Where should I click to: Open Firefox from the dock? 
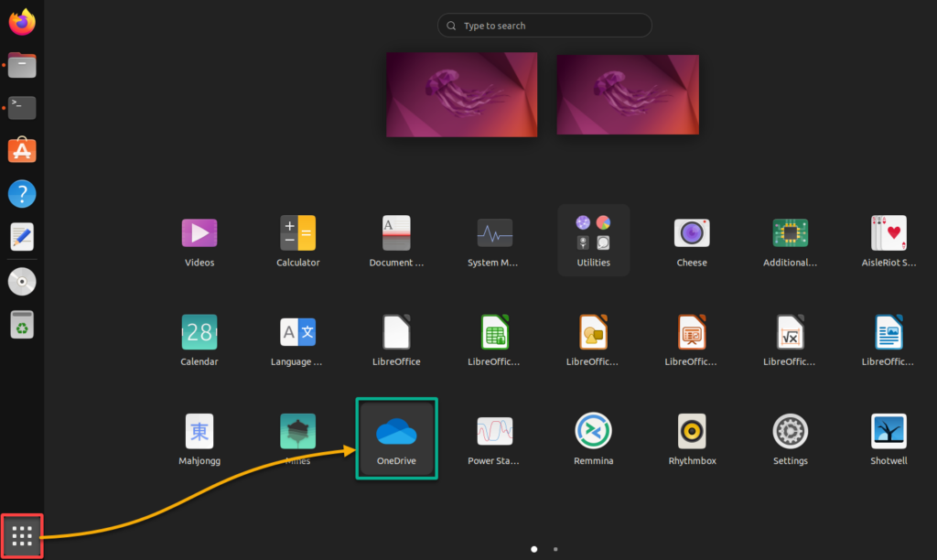click(x=21, y=21)
